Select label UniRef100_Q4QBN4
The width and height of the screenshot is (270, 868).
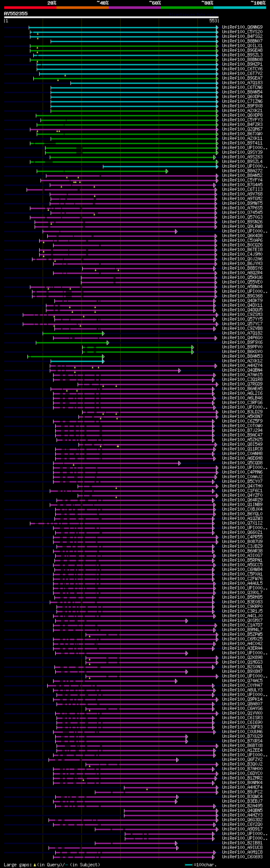click(x=242, y=370)
